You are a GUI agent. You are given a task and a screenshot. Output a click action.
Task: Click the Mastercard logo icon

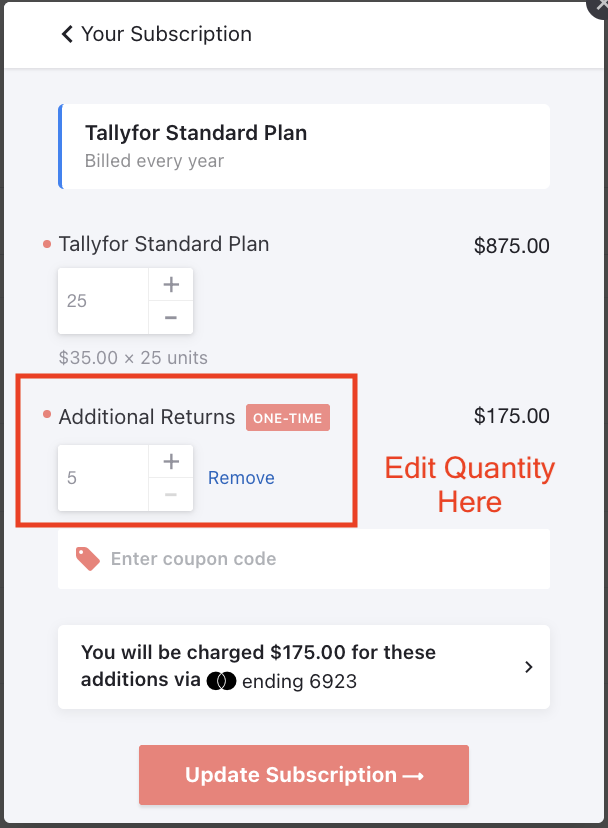(x=221, y=681)
